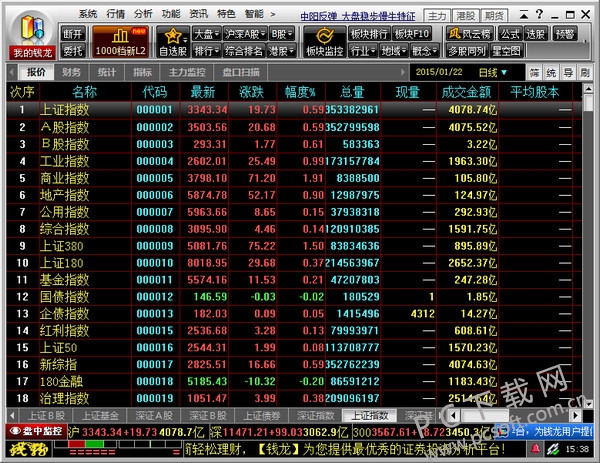The width and height of the screenshot is (600, 463).
Task: Sort by the 成交金额 column header
Action: pyautogui.click(x=466, y=92)
